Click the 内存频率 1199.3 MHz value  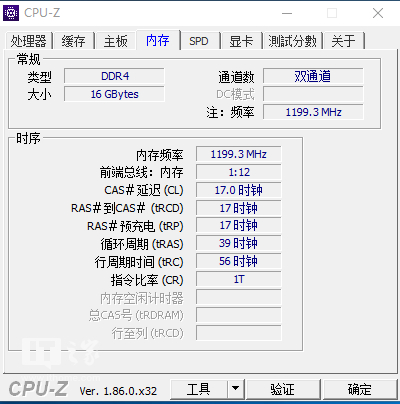tap(239, 154)
